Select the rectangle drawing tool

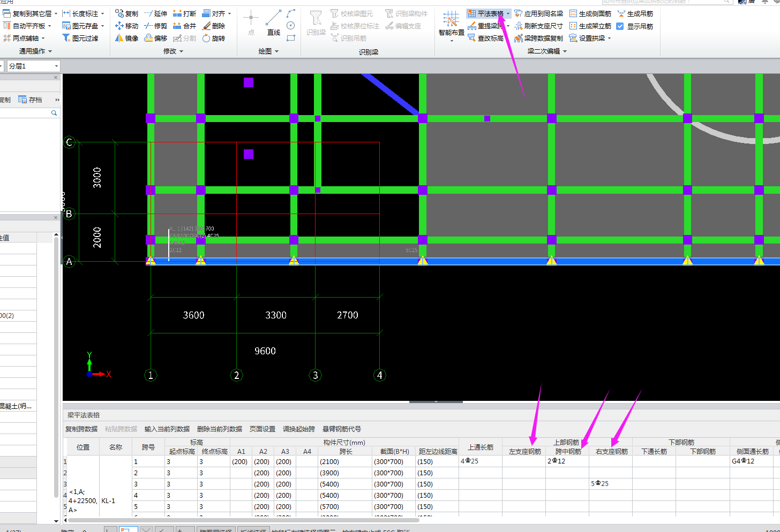[x=291, y=38]
